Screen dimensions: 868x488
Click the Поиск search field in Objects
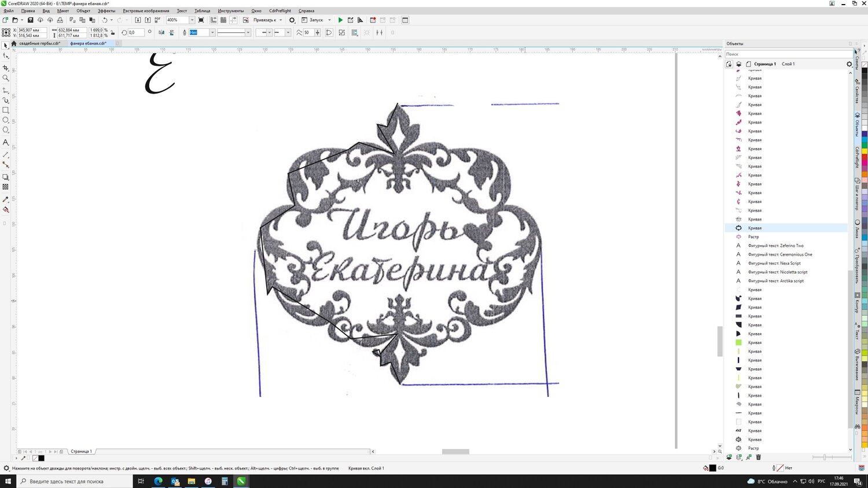[x=788, y=54]
